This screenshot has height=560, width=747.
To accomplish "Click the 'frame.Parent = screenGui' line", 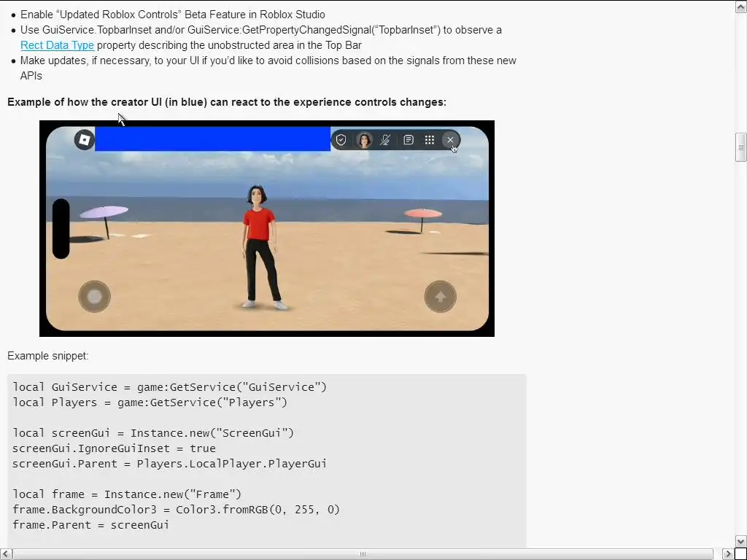I will [90, 525].
